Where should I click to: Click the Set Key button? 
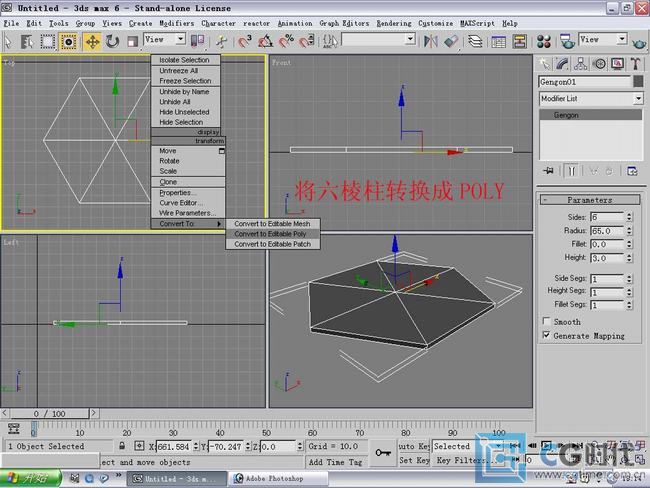[414, 460]
